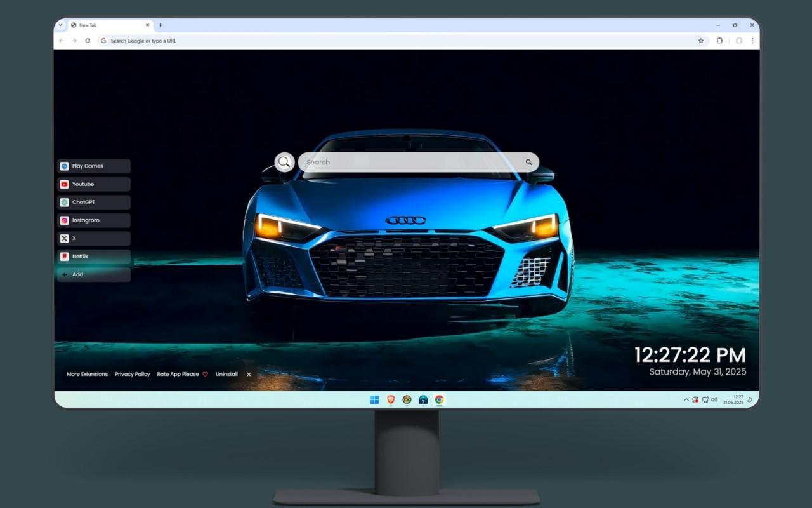Screen dimensions: 812x508
Task: Click the 12:27:22 PM clock text
Action: (x=690, y=355)
